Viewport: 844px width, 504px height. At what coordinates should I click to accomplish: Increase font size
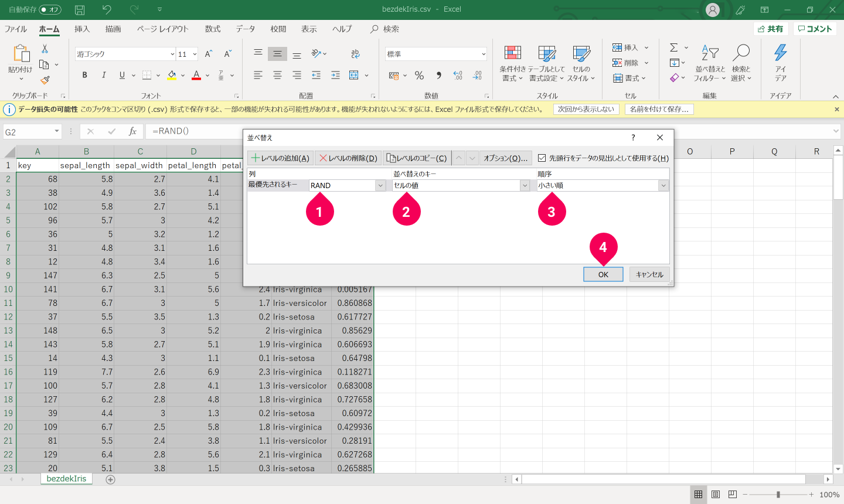209,54
